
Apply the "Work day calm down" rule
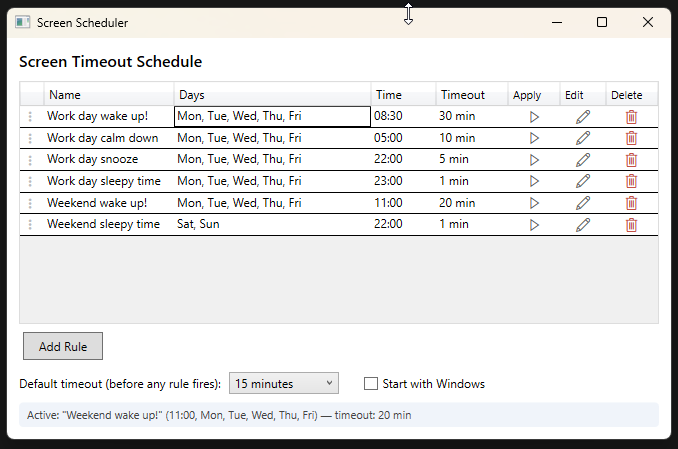534,138
